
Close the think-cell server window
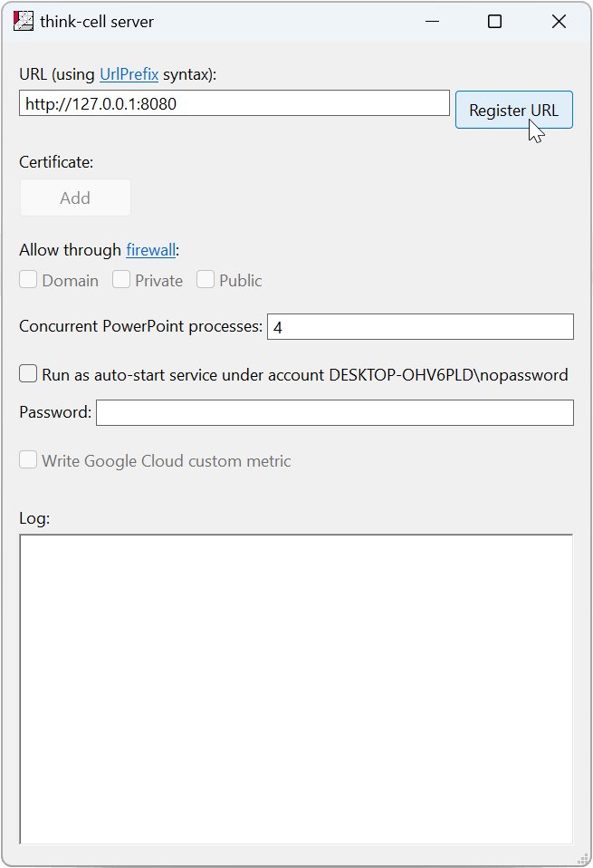pyautogui.click(x=559, y=22)
